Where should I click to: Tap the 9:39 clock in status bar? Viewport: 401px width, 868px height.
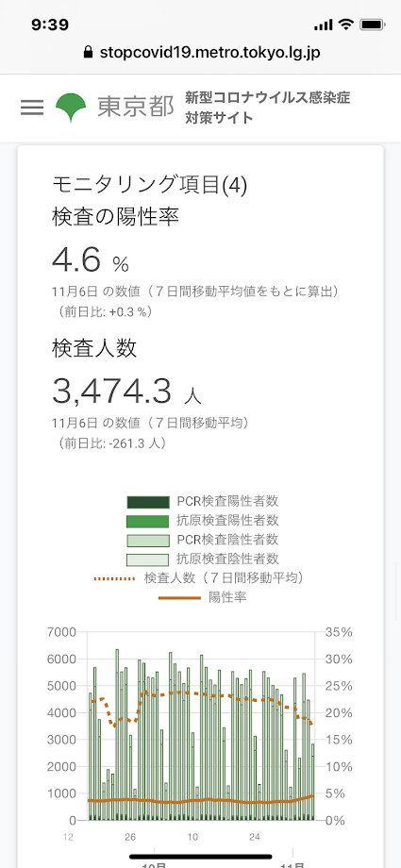point(50,25)
